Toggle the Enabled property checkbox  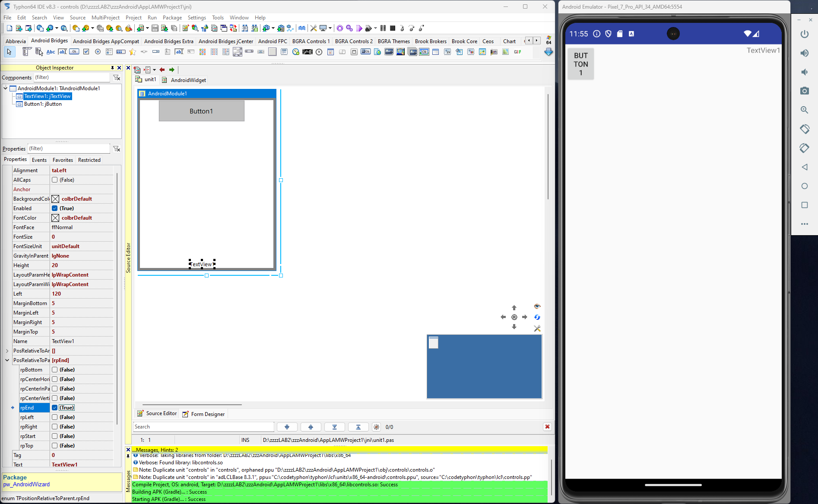click(55, 208)
